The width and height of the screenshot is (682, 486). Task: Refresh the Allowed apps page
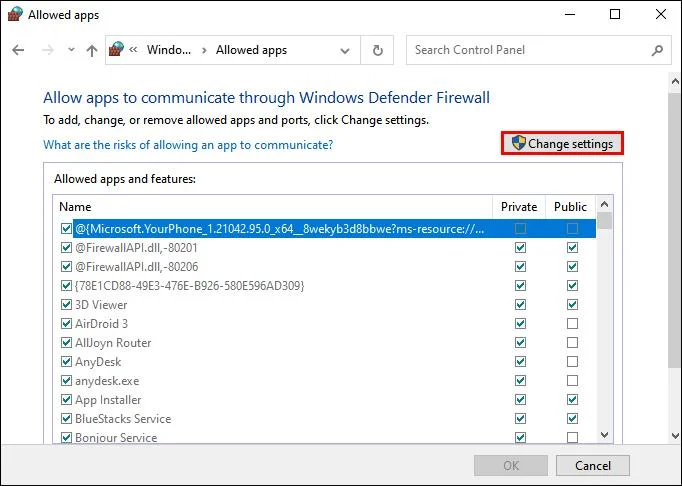click(378, 50)
